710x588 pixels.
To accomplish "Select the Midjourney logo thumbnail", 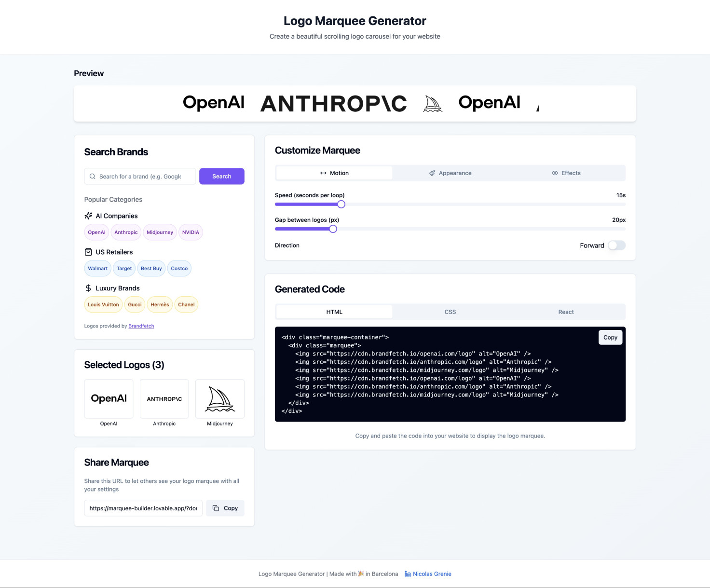I will [219, 399].
